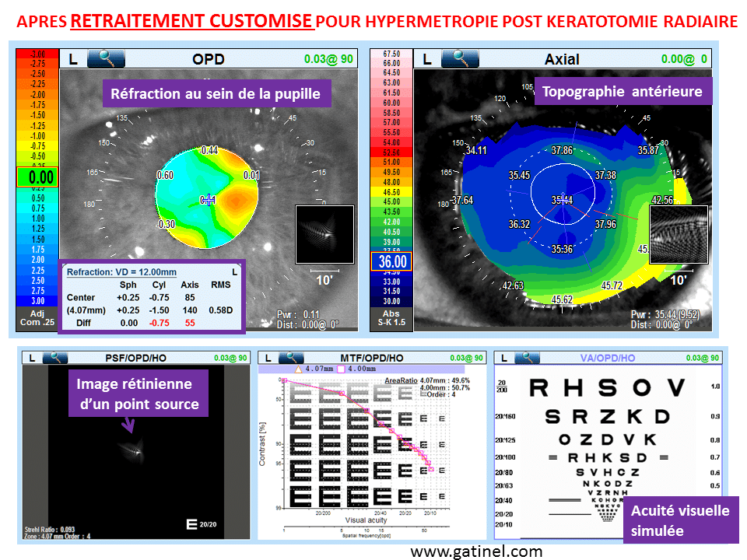747x560 pixels.
Task: Click the 'Adj Com .25' scale setting
Action: click(37, 317)
